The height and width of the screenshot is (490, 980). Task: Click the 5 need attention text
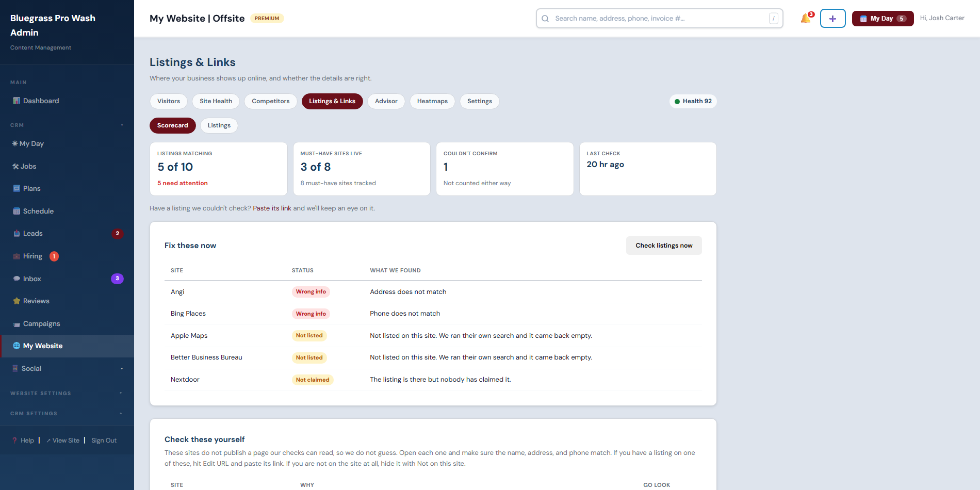point(183,183)
